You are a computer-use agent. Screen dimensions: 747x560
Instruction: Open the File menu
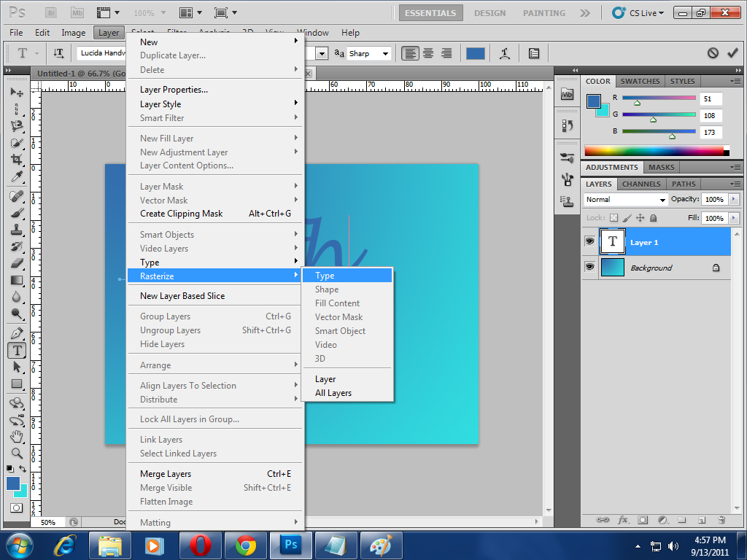[x=16, y=32]
